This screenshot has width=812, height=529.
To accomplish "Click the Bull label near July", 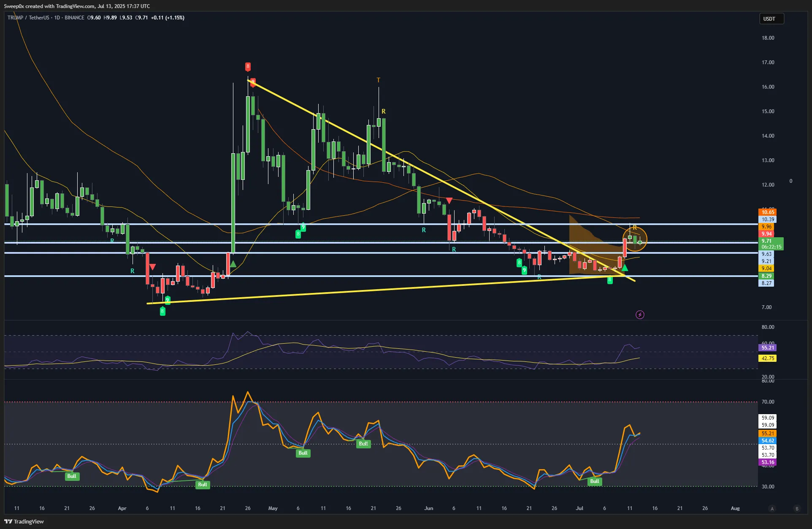I will 594,481.
